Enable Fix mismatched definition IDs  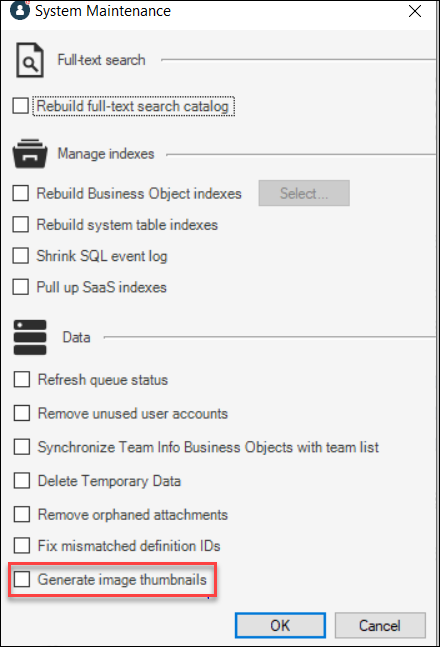click(22, 545)
